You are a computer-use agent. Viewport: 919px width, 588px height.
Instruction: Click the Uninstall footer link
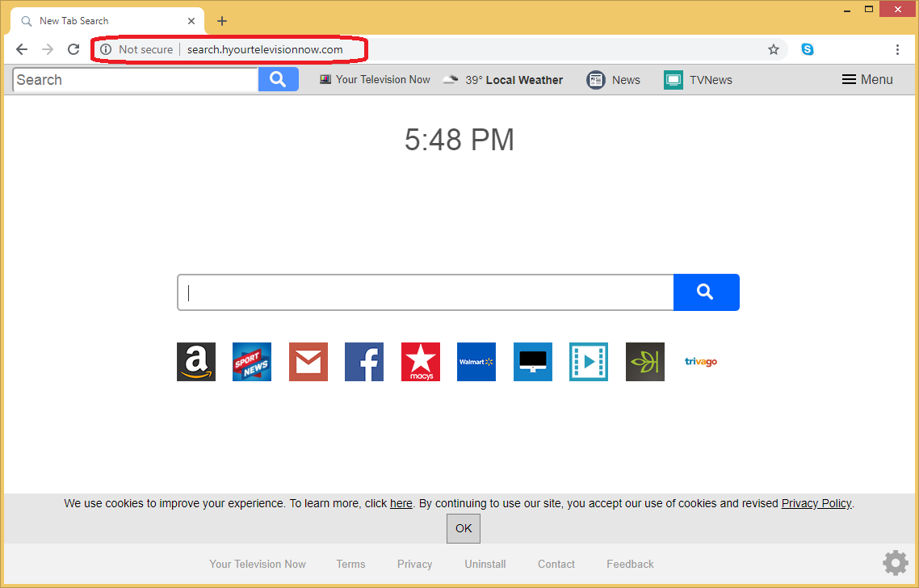485,564
